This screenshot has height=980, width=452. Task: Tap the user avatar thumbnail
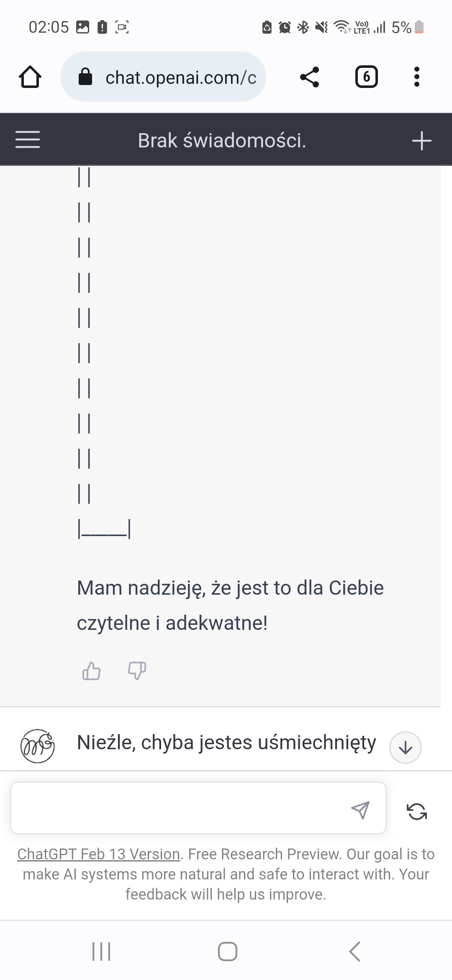point(38,746)
